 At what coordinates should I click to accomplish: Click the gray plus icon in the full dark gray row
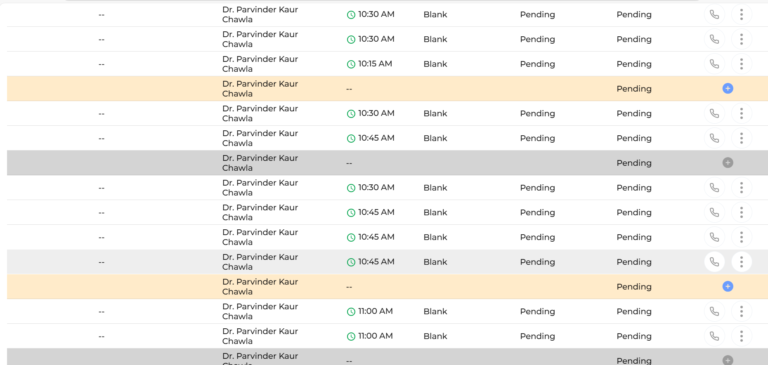(728, 163)
